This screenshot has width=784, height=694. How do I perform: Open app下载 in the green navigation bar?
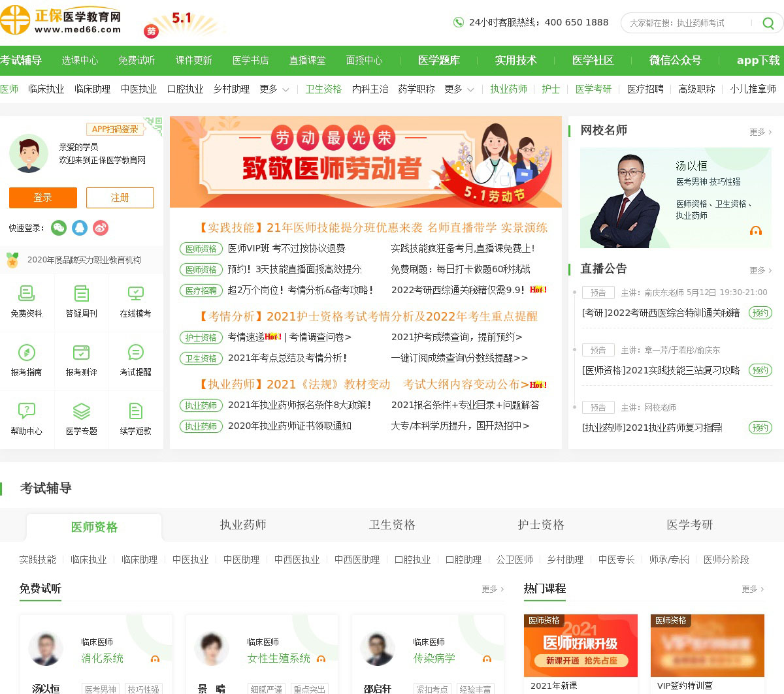(x=759, y=60)
